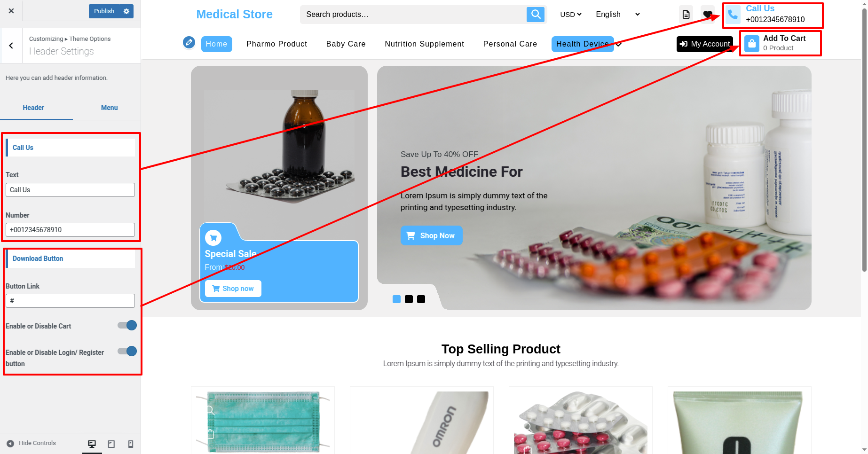This screenshot has height=454, width=868.
Task: Click the document icon beside the heart
Action: coord(686,14)
